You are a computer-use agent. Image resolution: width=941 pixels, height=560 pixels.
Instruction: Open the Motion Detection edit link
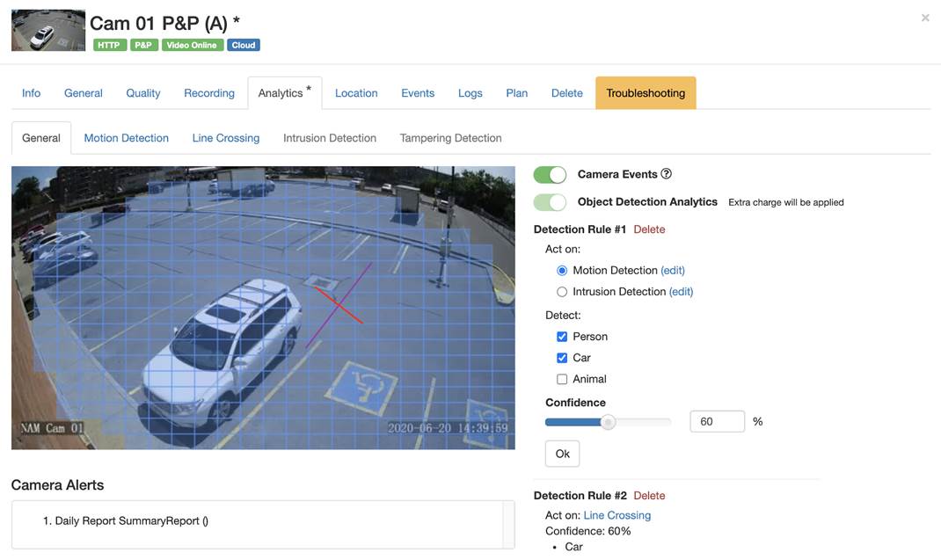pyautogui.click(x=673, y=270)
